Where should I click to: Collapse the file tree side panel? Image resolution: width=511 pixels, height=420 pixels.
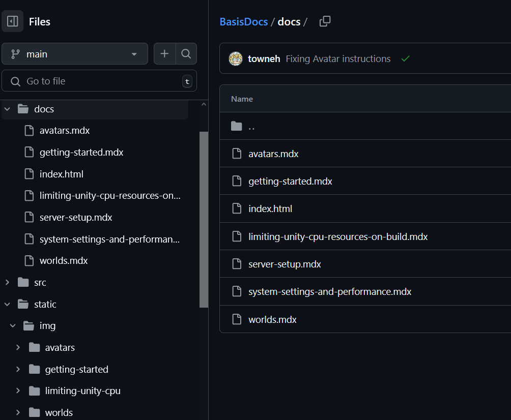pyautogui.click(x=13, y=21)
